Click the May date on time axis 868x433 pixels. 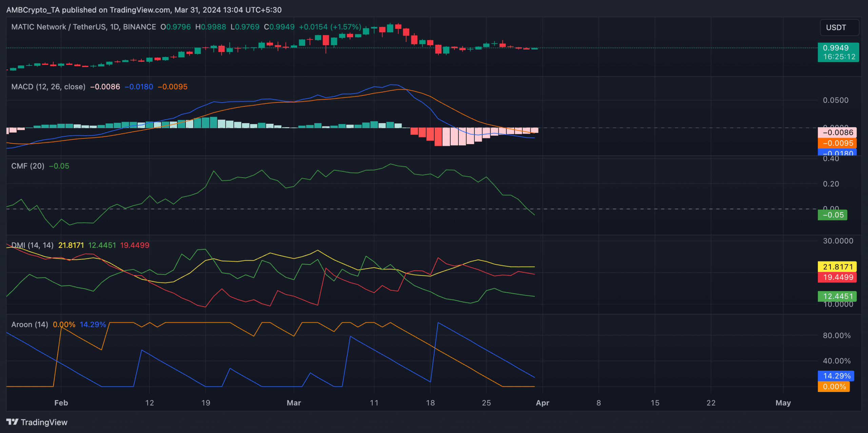(783, 403)
